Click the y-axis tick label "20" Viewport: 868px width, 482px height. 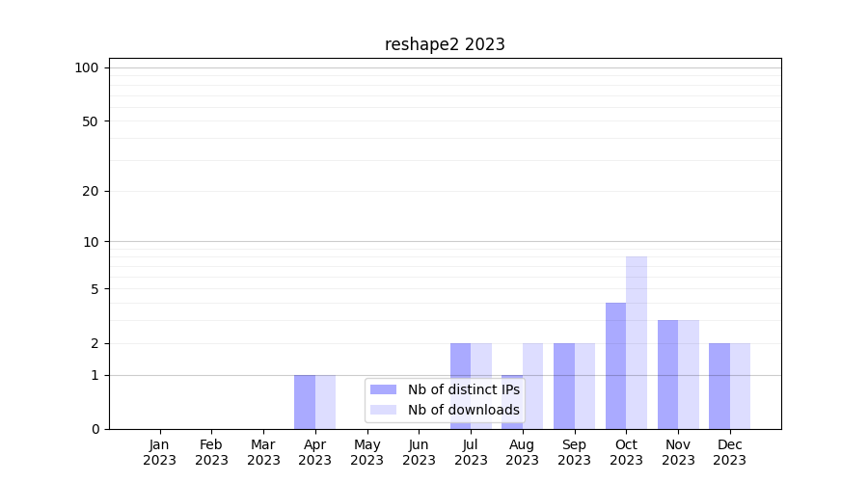point(91,191)
